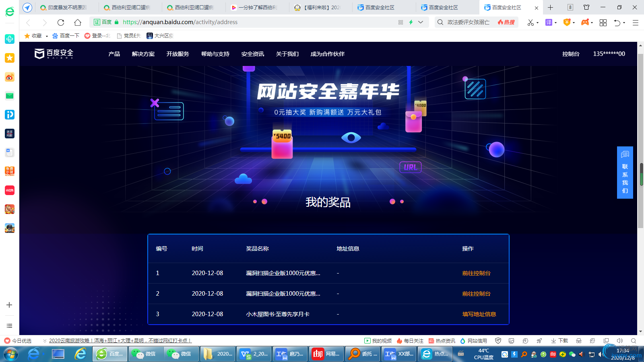Open the game controller extension icon
The height and width of the screenshot is (362, 644).
[585, 22]
